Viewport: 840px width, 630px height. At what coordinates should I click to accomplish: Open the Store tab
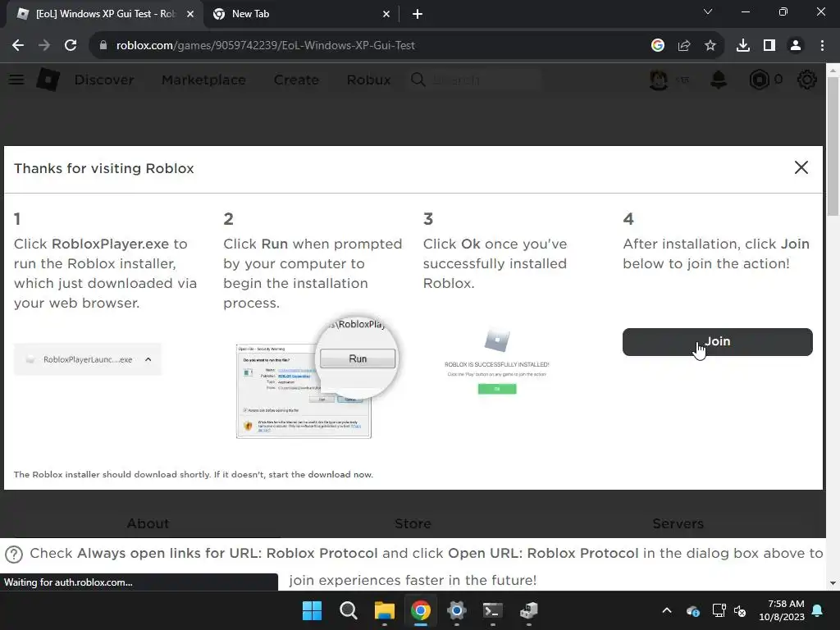tap(413, 523)
